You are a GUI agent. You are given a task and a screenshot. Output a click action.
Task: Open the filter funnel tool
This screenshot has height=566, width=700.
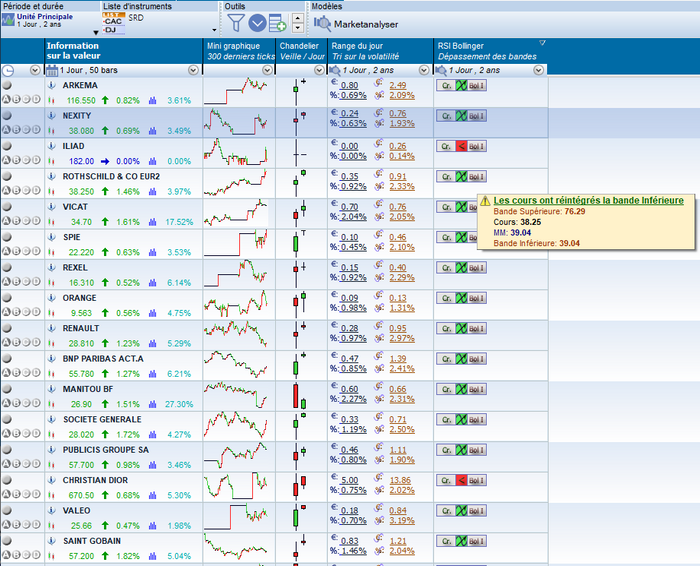click(236, 23)
